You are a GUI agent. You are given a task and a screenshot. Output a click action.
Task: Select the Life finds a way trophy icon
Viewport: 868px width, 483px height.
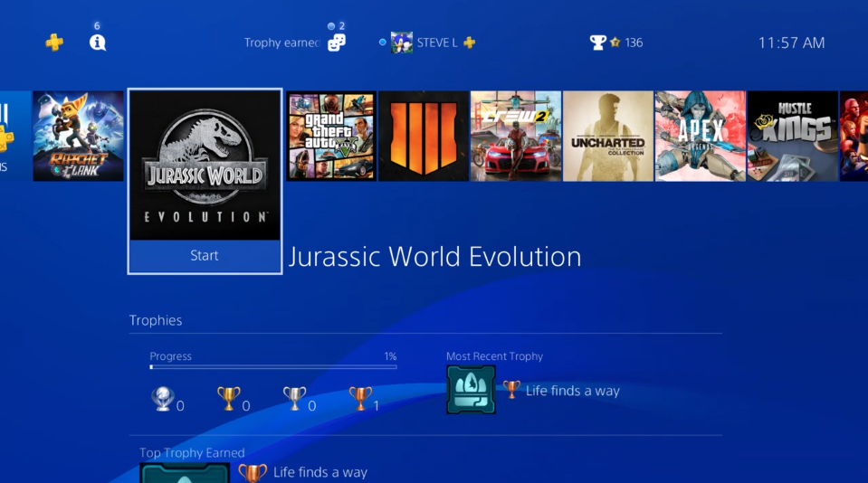point(471,390)
